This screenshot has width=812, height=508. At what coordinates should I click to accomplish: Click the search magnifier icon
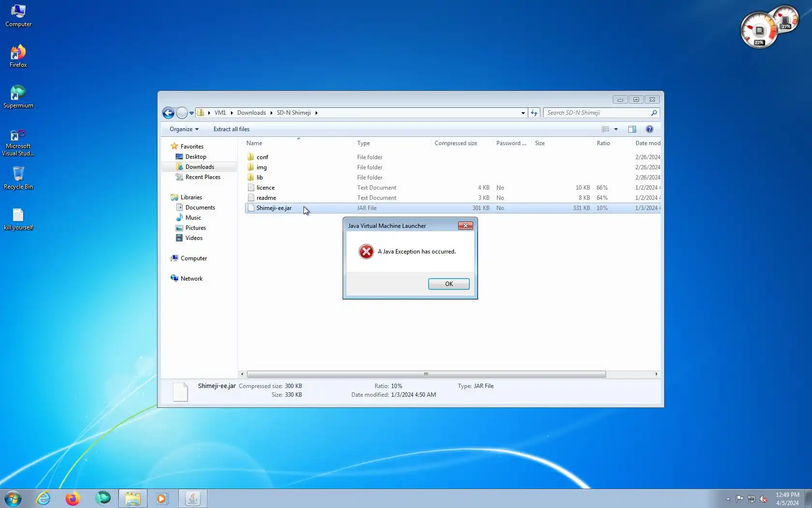[654, 113]
